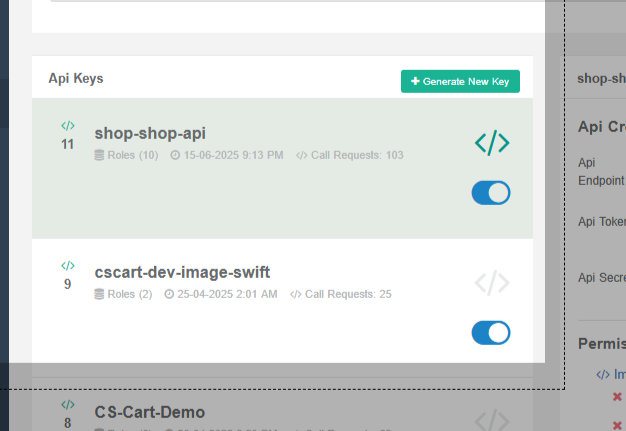Open the CS-Cart-Demo key entry

pos(150,412)
